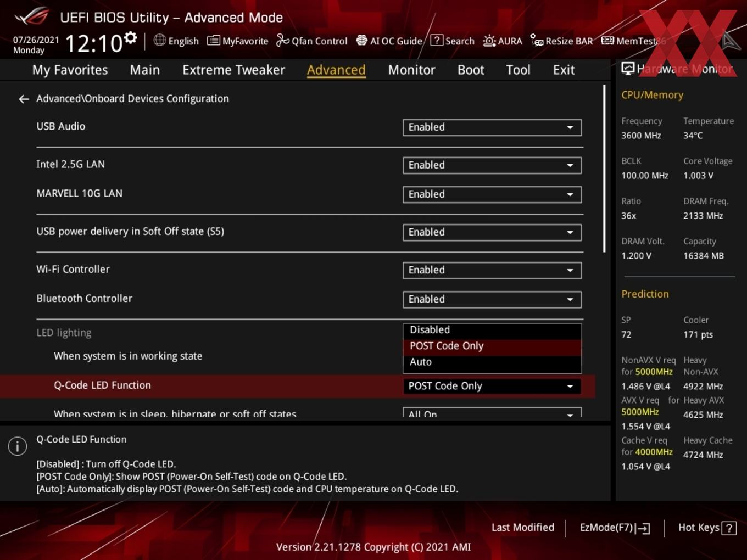Image resolution: width=747 pixels, height=560 pixels.
Task: Launch MemTest86 icon
Action: 607,41
